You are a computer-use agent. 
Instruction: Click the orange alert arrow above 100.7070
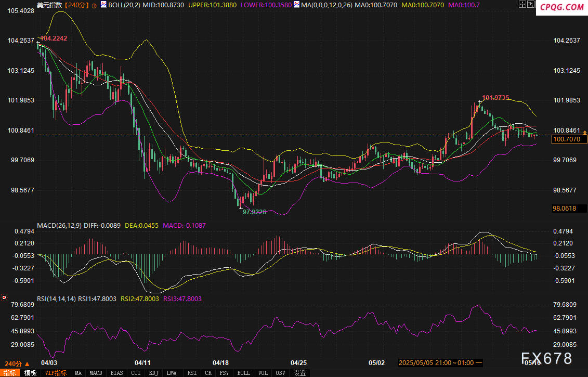pos(585,133)
